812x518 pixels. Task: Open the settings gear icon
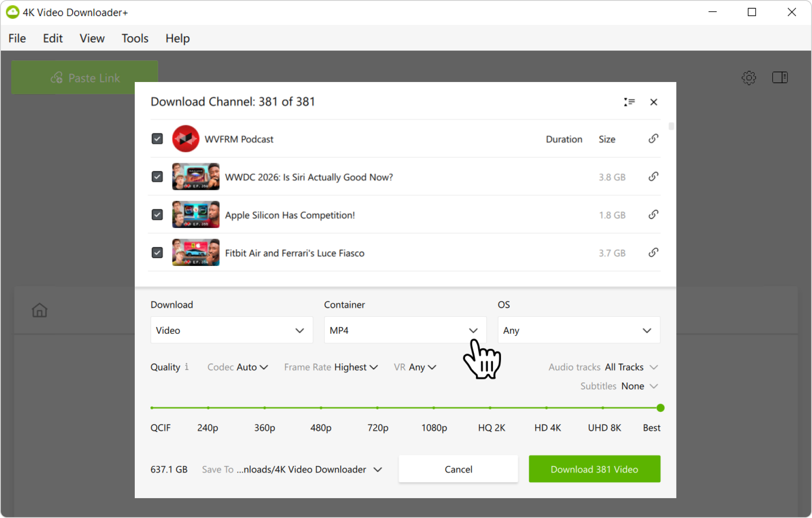pyautogui.click(x=749, y=78)
